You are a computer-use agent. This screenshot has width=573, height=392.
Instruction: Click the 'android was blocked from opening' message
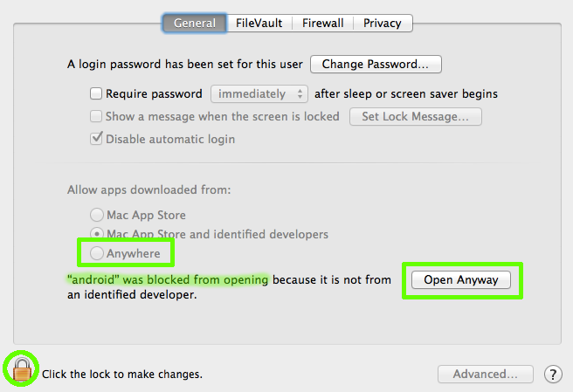pos(168,280)
